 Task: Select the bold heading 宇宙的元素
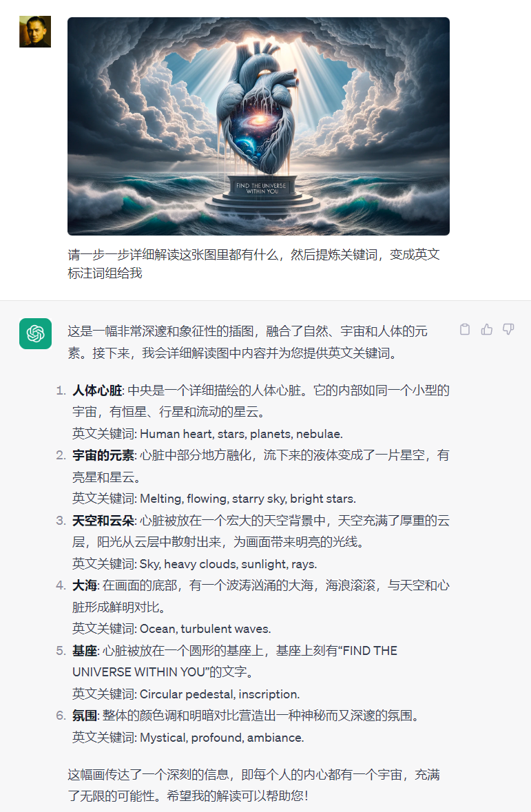[x=103, y=455]
